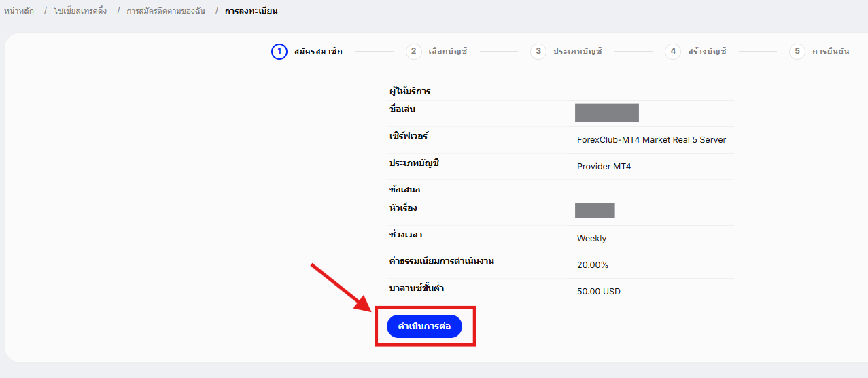
Task: Click the ForexClub-MT4 Market Real 5 Server value
Action: pos(651,140)
